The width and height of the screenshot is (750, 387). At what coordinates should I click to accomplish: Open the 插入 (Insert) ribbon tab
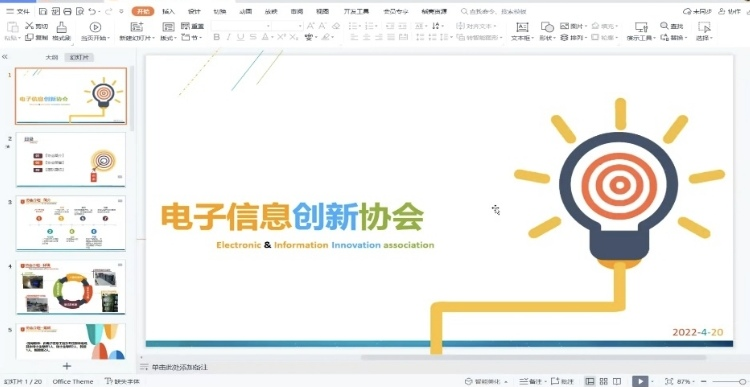[x=168, y=11]
